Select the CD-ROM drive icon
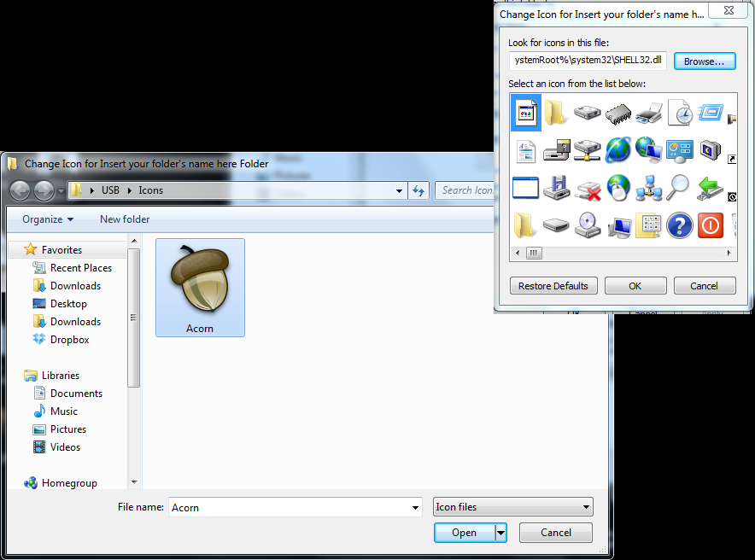Image resolution: width=755 pixels, height=560 pixels. tap(587, 225)
